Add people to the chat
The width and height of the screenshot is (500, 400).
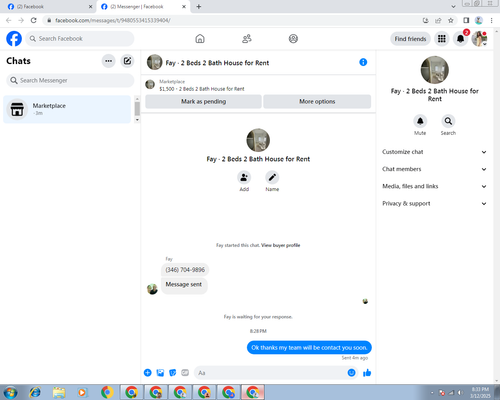pos(244,177)
